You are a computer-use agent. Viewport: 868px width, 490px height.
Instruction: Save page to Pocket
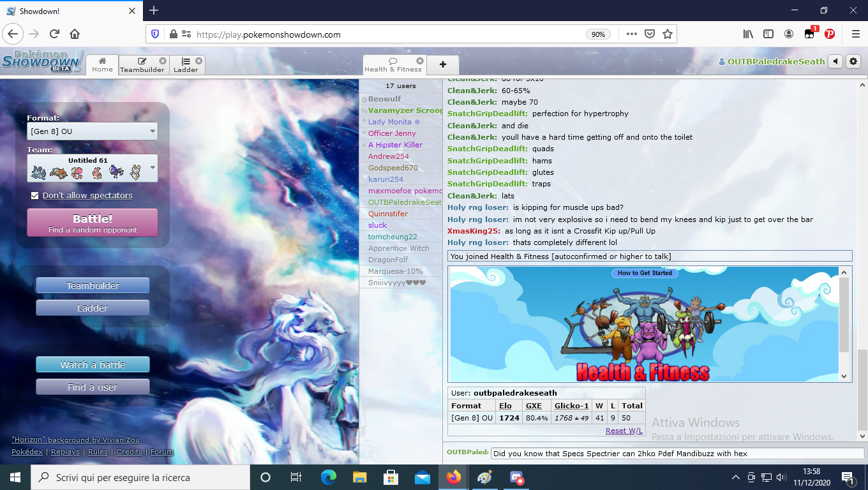tap(649, 34)
